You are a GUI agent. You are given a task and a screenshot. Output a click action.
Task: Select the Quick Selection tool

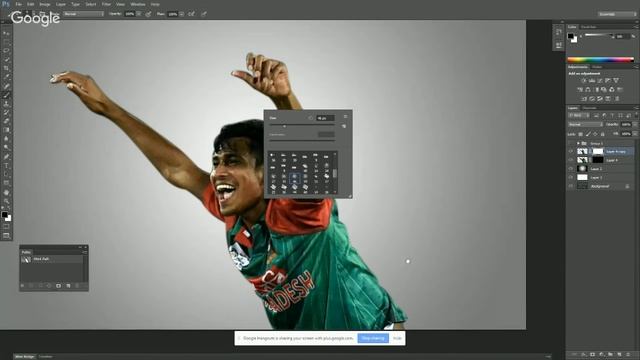tap(6, 60)
